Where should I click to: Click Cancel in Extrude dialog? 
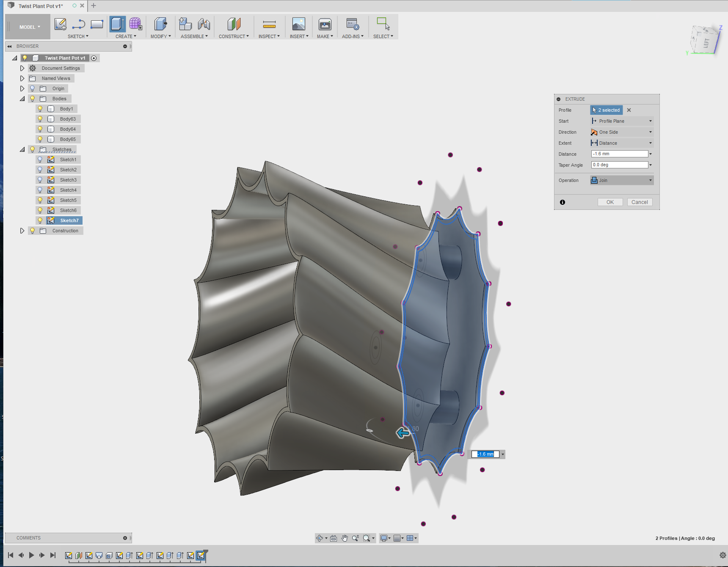click(640, 202)
